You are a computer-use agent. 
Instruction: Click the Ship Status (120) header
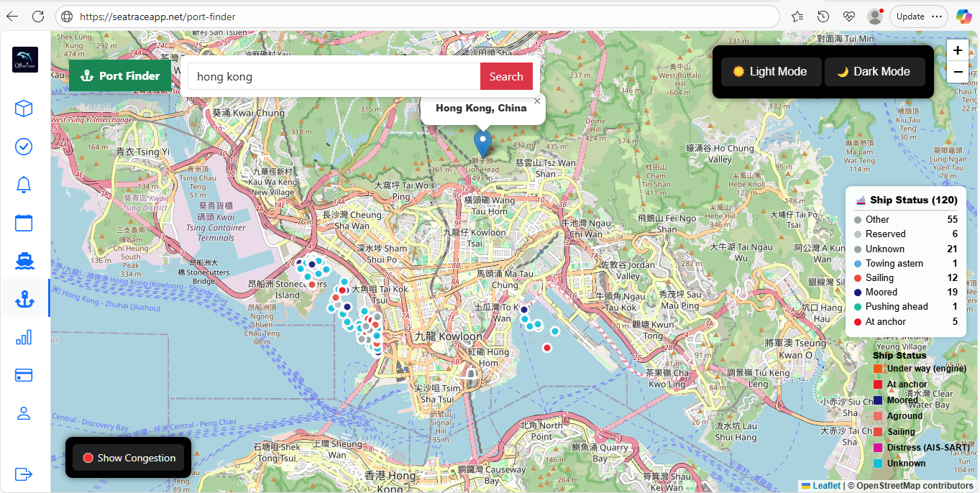pyautogui.click(x=906, y=200)
